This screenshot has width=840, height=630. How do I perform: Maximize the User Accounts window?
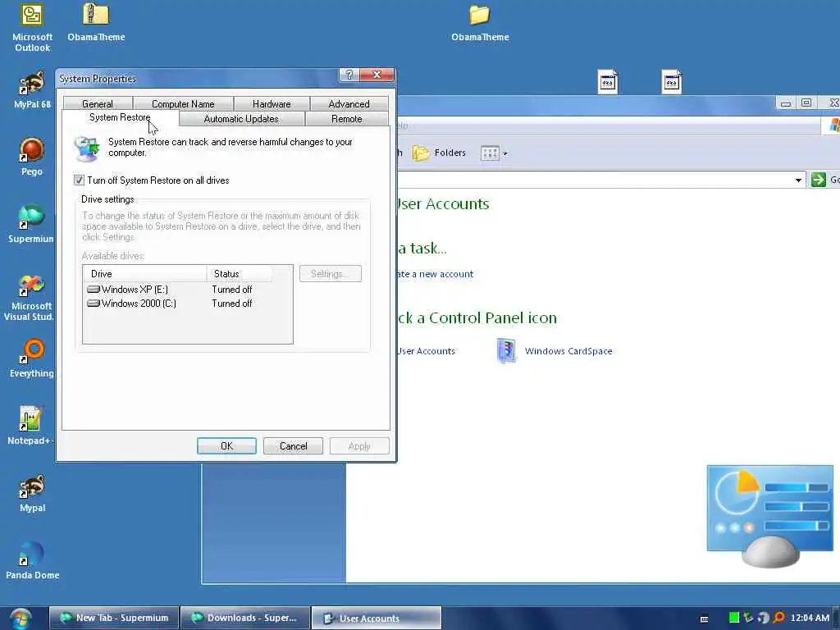click(806, 103)
